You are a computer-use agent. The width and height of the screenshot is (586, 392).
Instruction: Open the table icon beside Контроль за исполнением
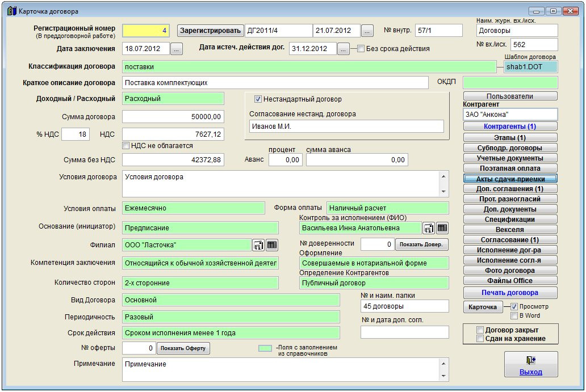tap(442, 228)
